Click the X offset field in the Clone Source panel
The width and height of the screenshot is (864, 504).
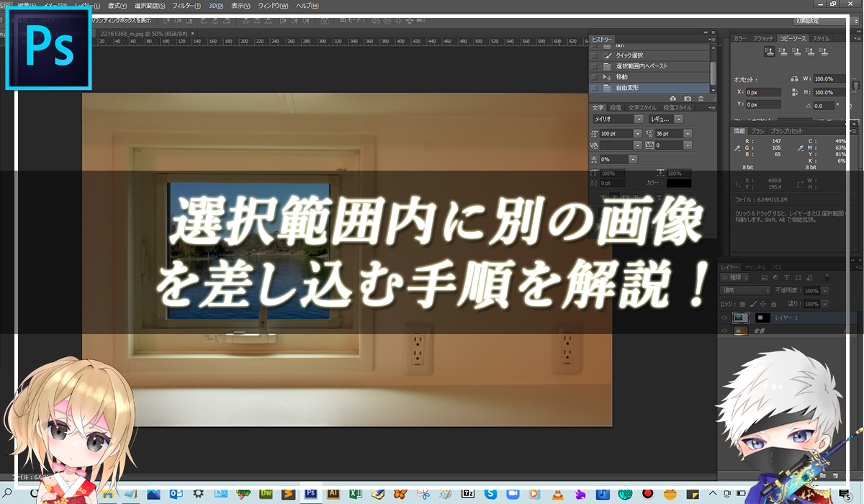tap(763, 92)
